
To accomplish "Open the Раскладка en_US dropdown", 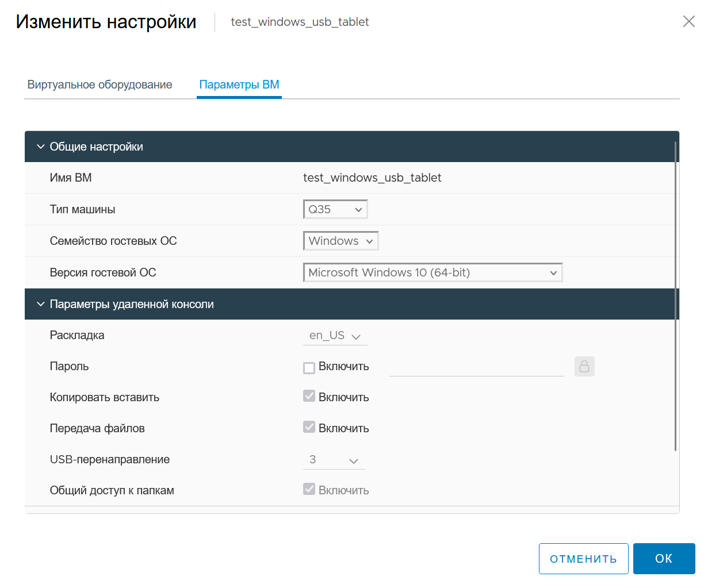I will pos(335,336).
